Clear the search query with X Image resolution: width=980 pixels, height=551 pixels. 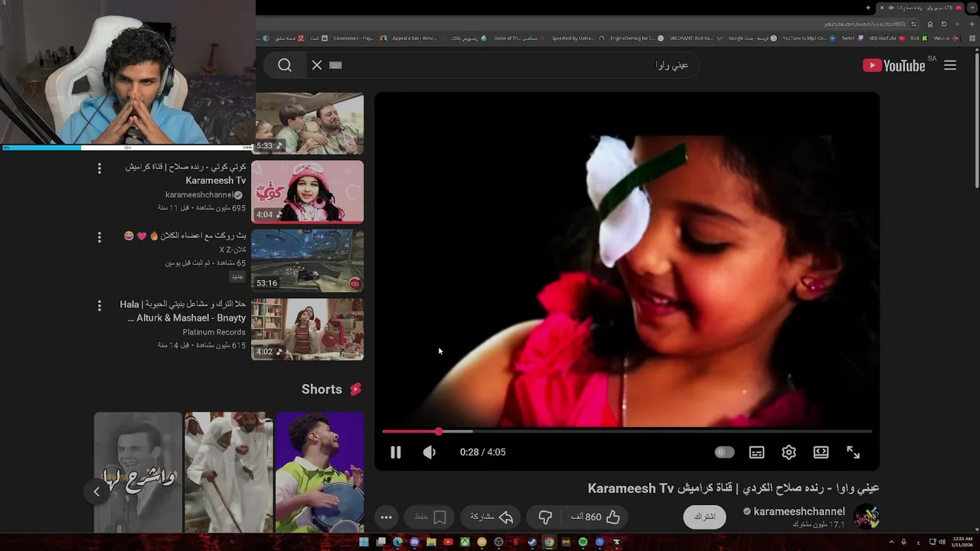tap(317, 65)
